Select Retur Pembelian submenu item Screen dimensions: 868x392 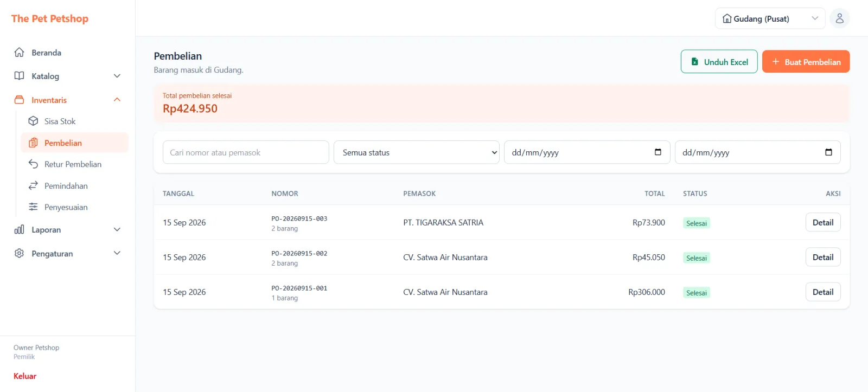[74, 164]
